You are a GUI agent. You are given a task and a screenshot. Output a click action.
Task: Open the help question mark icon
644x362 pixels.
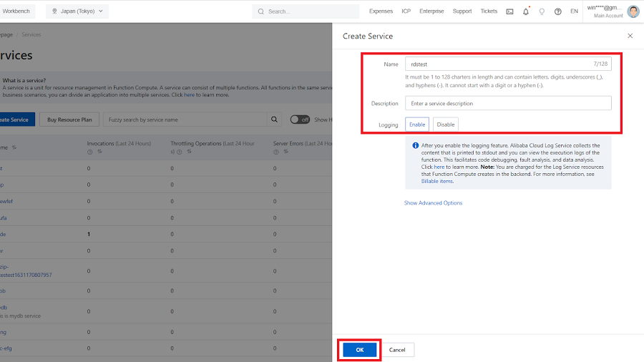tap(557, 11)
